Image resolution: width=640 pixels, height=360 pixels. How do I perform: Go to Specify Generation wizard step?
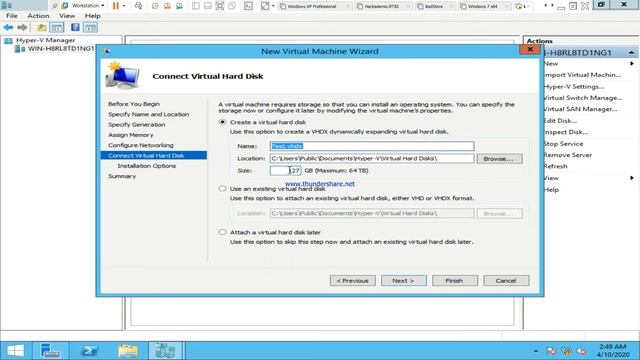pyautogui.click(x=137, y=124)
